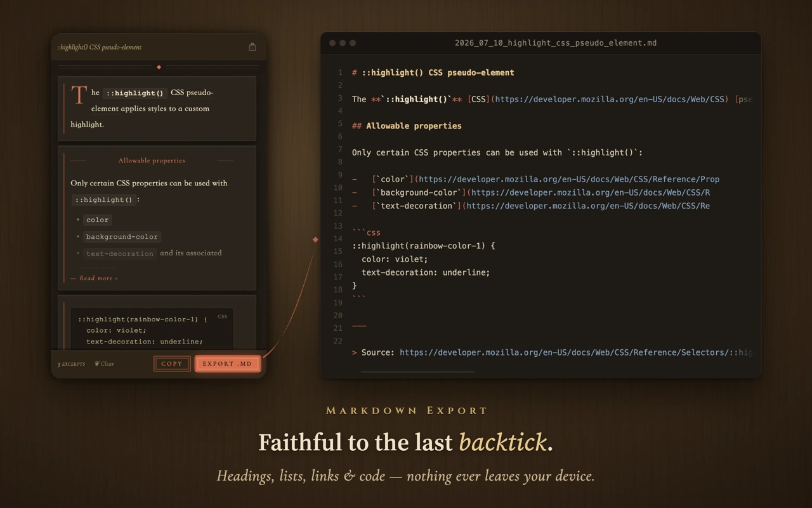
Task: Click the second dot in editor title bar
Action: 343,43
